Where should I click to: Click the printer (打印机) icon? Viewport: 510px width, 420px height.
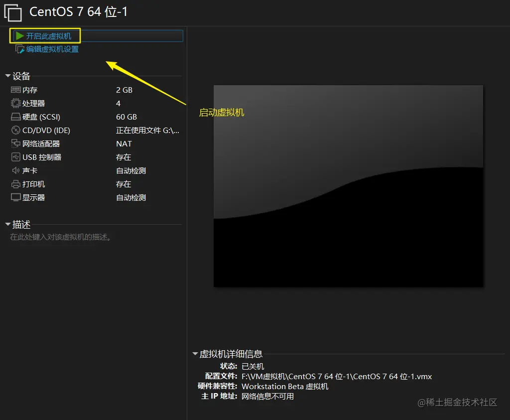coord(15,184)
